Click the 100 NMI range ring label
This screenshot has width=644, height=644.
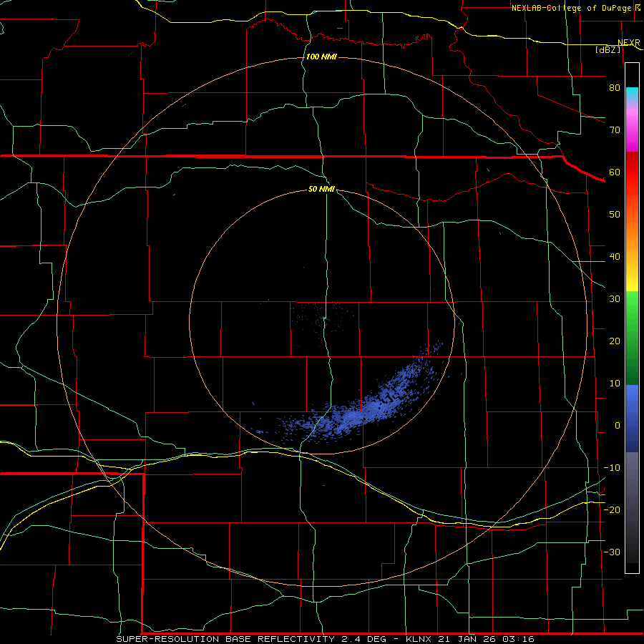321,57
